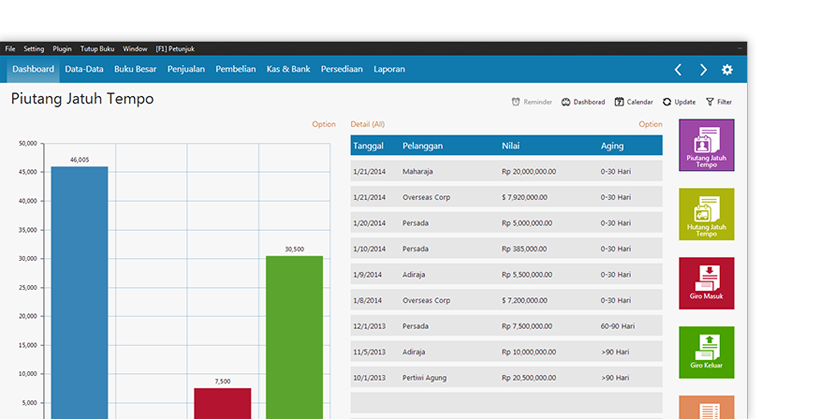Minimize the application window
Image resolution: width=814 pixels, height=419 pixels.
[740, 48]
